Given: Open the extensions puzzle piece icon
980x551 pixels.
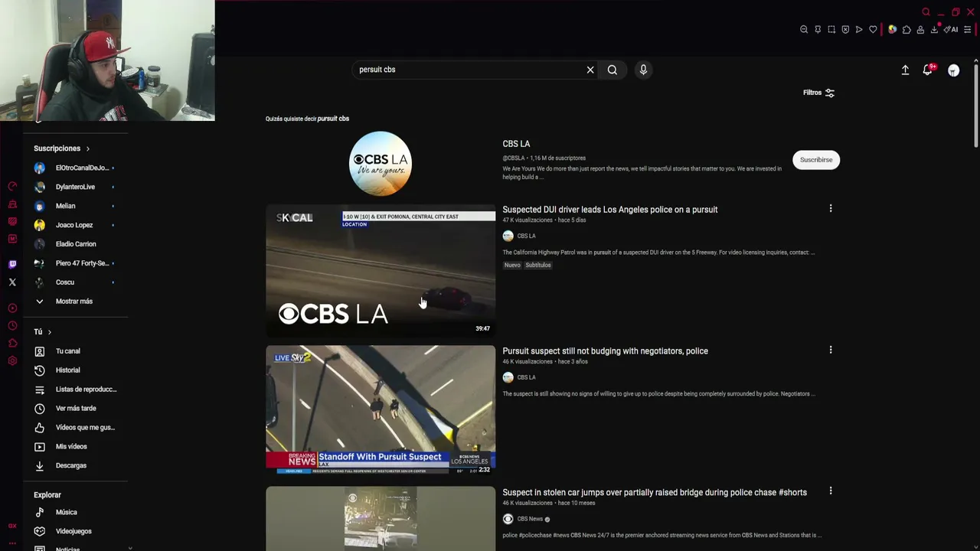Looking at the screenshot, I should [906, 30].
